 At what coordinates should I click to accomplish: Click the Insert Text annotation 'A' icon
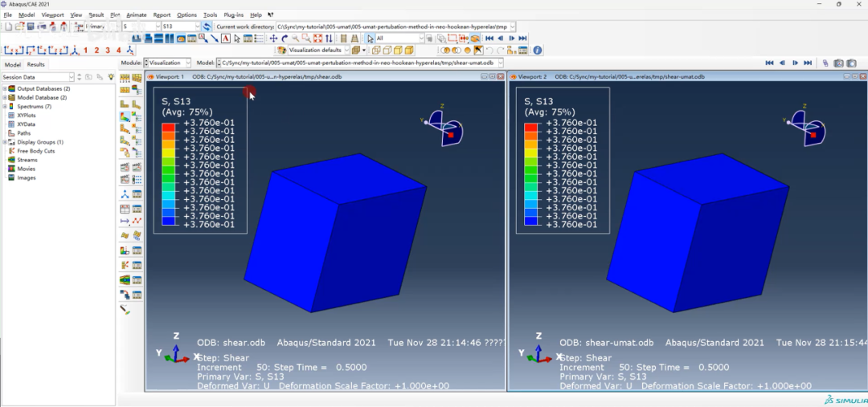click(x=226, y=39)
